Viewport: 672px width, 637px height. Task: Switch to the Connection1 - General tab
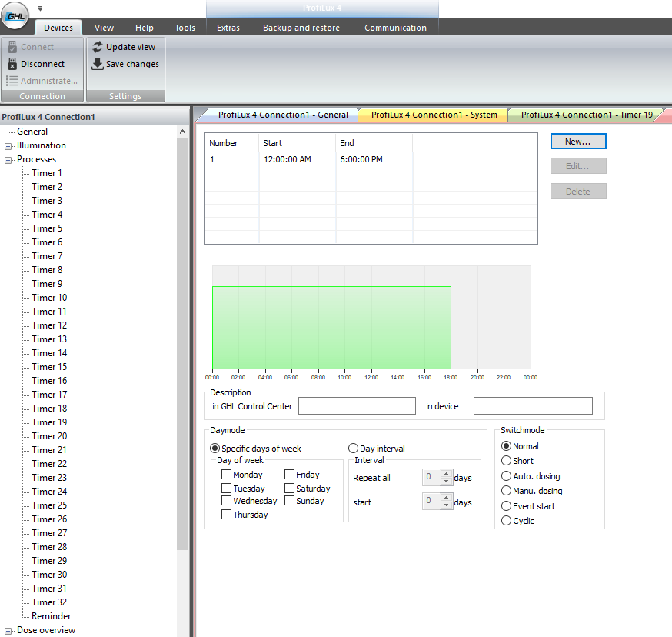point(283,115)
